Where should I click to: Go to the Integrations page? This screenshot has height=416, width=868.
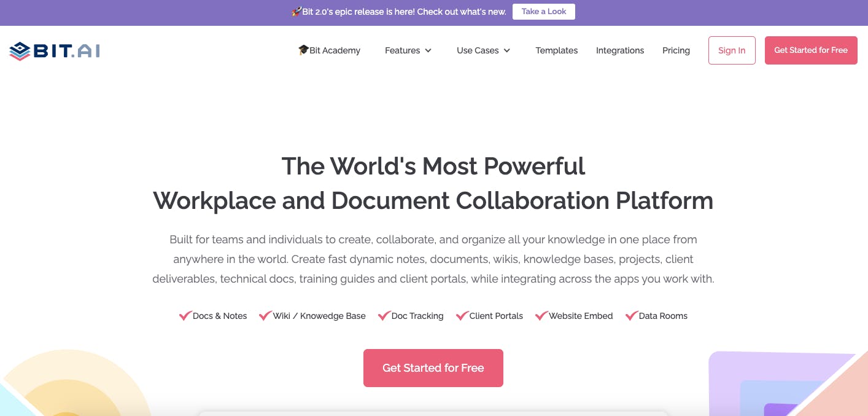click(x=620, y=50)
